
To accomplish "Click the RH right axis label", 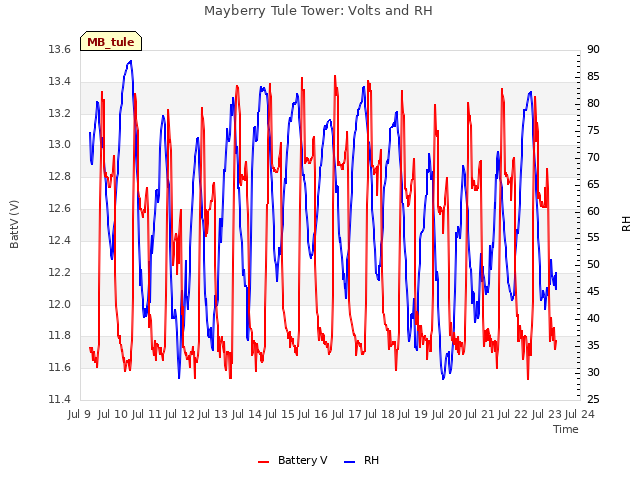I will point(626,224).
